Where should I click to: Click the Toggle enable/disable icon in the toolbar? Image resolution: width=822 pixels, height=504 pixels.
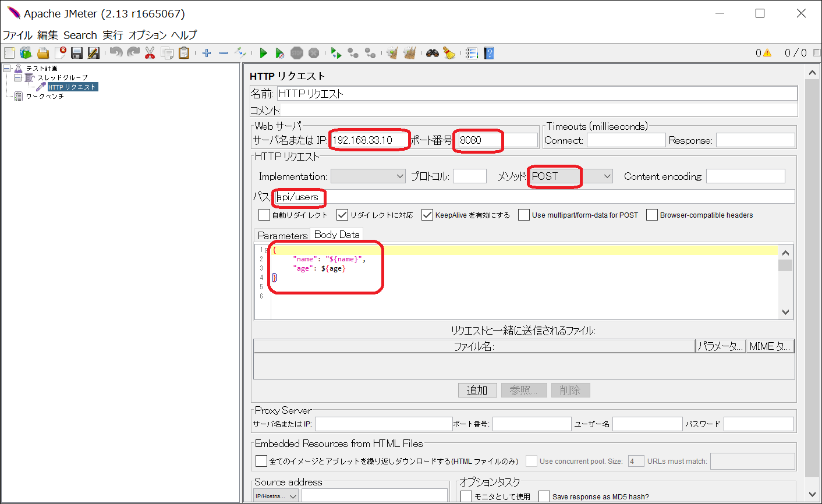pyautogui.click(x=240, y=53)
